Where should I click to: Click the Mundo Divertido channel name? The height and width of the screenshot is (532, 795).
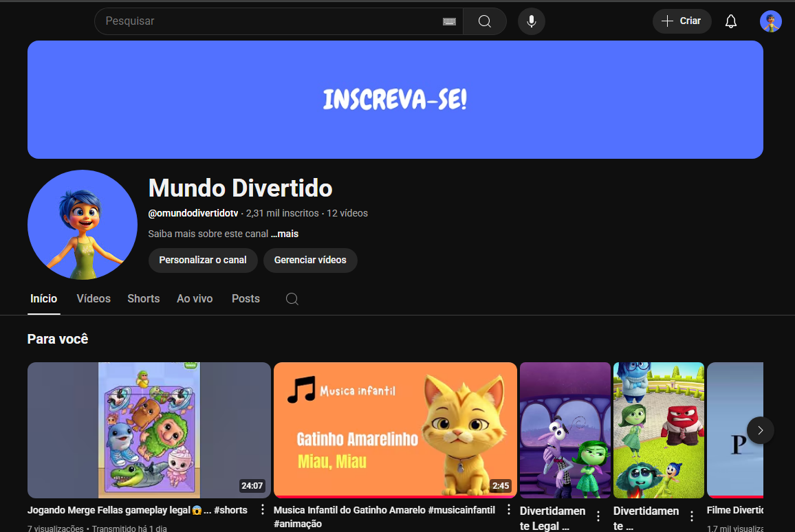point(240,188)
